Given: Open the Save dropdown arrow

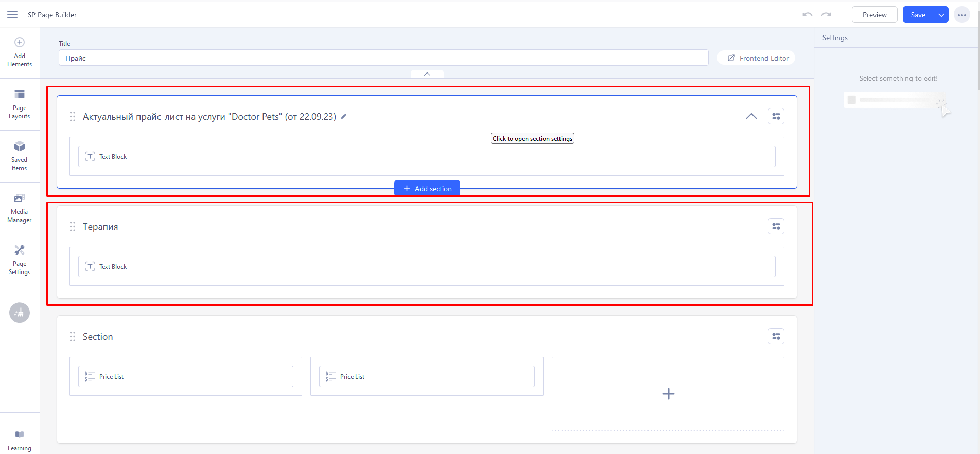Looking at the screenshot, I should tap(941, 15).
